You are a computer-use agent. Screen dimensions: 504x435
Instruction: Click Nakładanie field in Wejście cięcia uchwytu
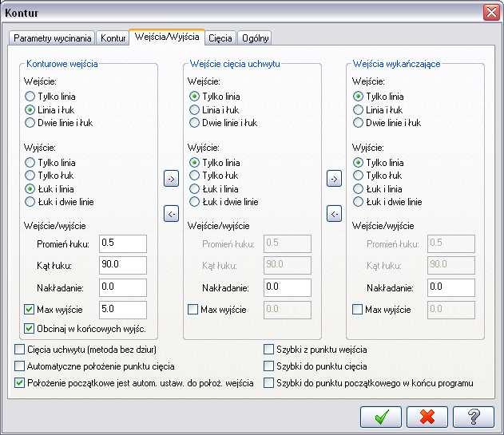[x=288, y=287]
